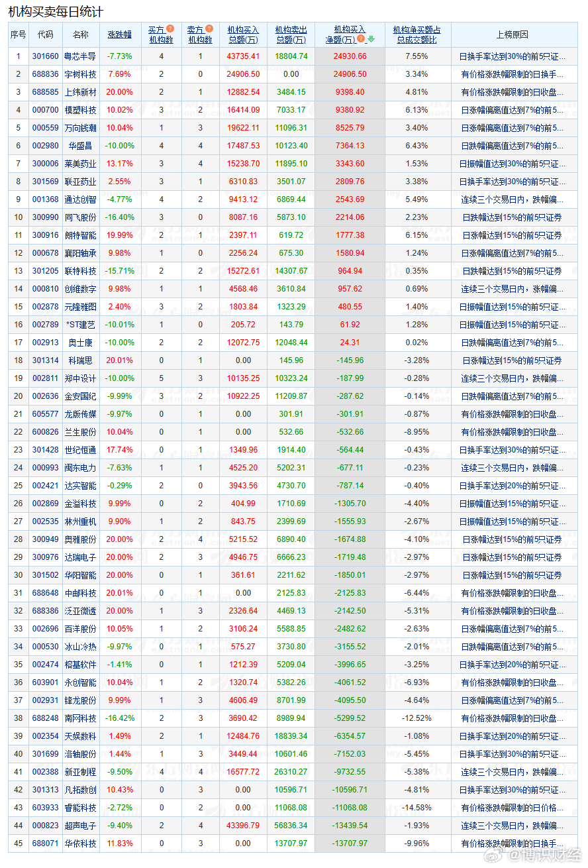
Task: Open stock name 睿能科技
Action: (x=80, y=808)
